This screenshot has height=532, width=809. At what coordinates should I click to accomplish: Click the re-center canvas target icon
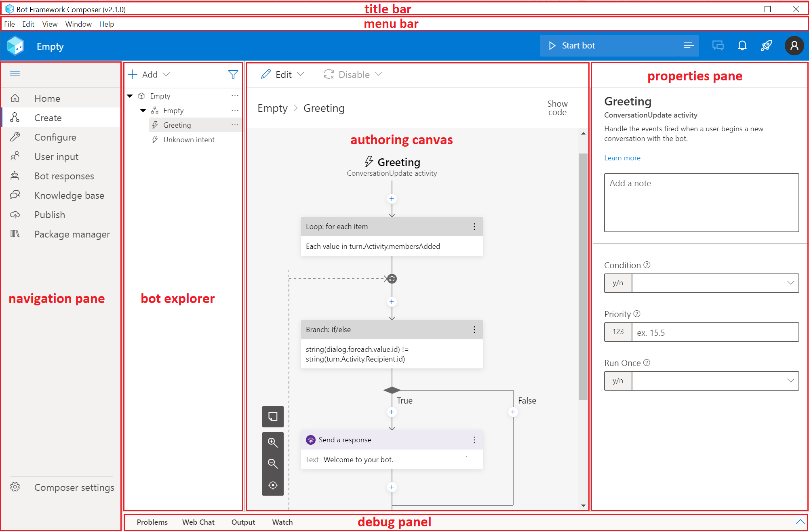273,485
